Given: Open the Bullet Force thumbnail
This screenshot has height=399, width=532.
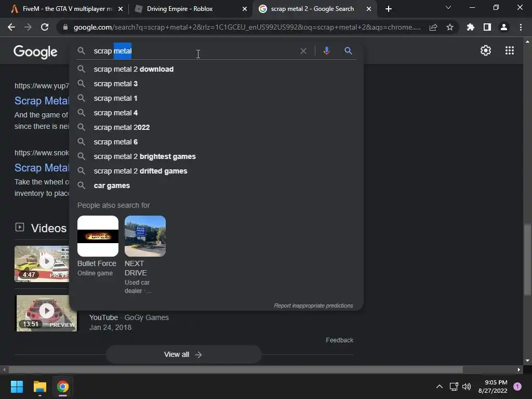Looking at the screenshot, I should click(x=98, y=236).
